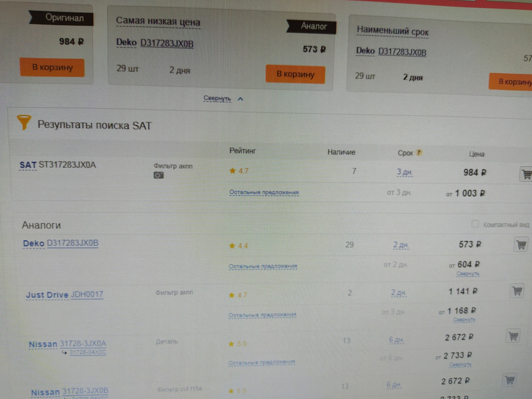Click В корзину in Самая низкая цена card
The height and width of the screenshot is (399, 532).
[295, 74]
